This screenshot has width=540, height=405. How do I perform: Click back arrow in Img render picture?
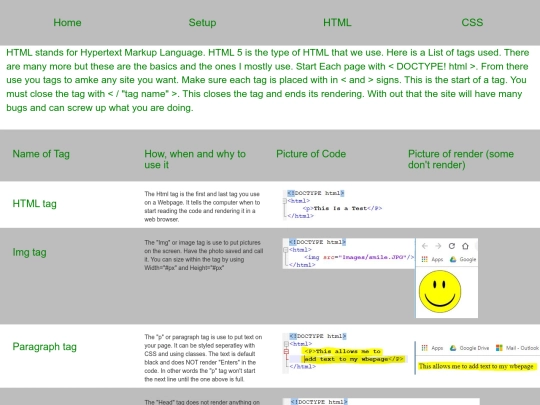(x=425, y=246)
